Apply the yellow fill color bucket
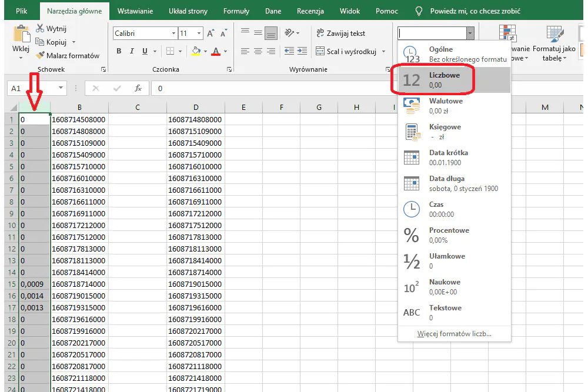Viewport: 588px width, 392px height. 196,51
